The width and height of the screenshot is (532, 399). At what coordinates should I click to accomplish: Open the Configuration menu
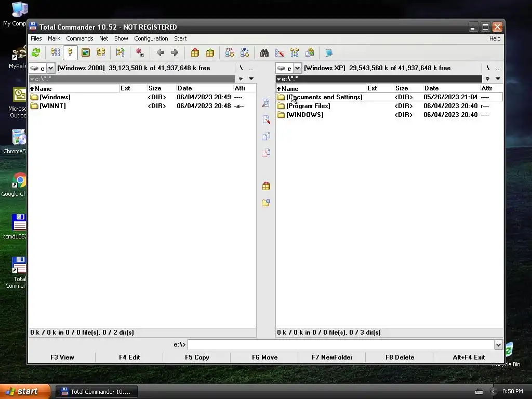tap(151, 38)
